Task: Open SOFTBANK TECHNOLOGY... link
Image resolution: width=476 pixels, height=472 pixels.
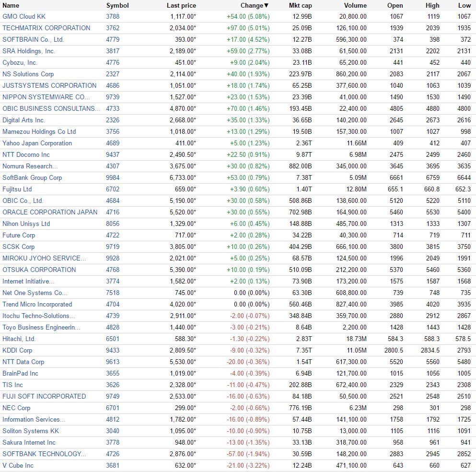Action: click(44, 454)
